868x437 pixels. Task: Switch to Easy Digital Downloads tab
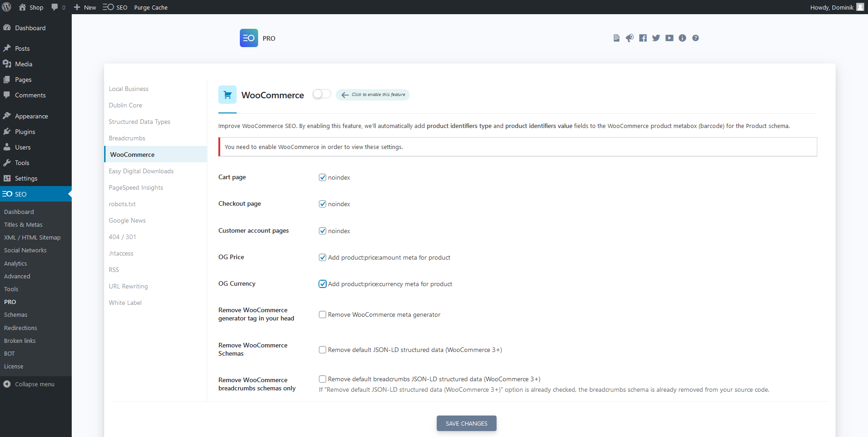[x=155, y=171]
